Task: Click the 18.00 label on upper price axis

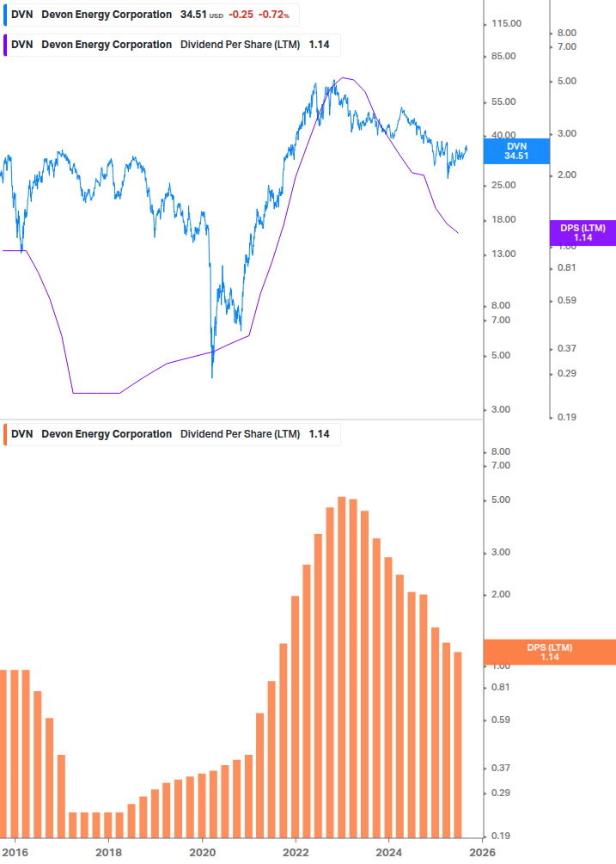Action: [503, 220]
